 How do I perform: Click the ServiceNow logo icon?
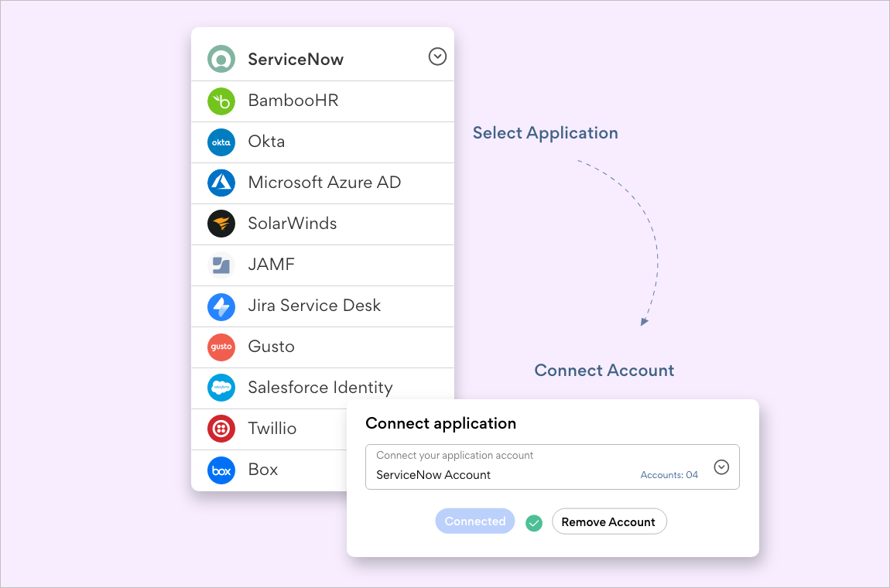(x=221, y=59)
